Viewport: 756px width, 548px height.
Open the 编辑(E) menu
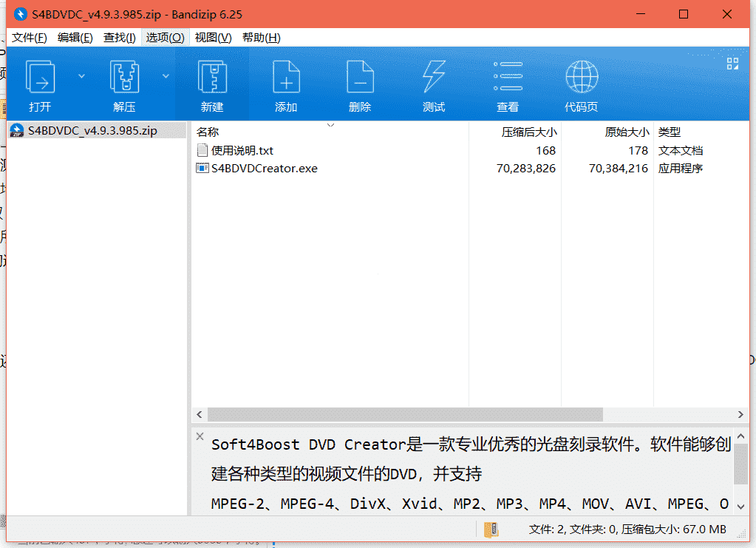click(75, 38)
